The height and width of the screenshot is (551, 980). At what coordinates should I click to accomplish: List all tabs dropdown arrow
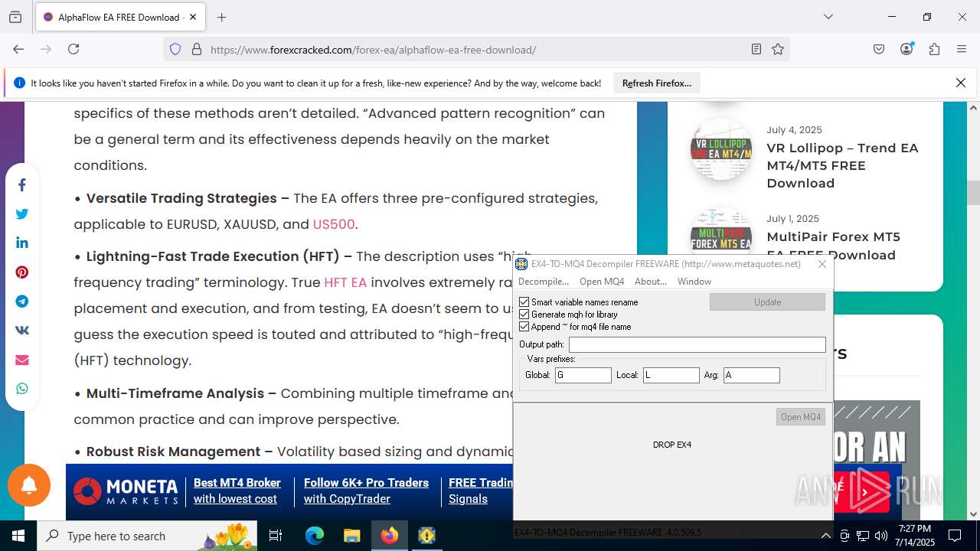tap(828, 17)
